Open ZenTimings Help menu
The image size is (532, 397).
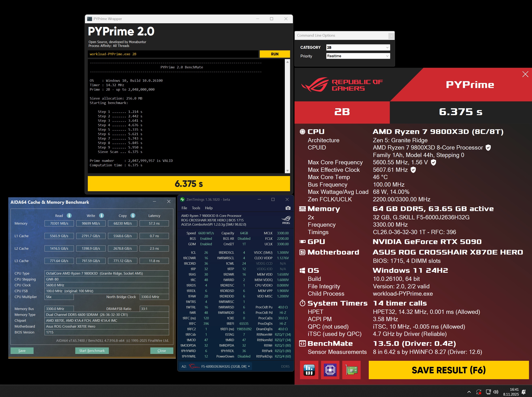pos(209,208)
